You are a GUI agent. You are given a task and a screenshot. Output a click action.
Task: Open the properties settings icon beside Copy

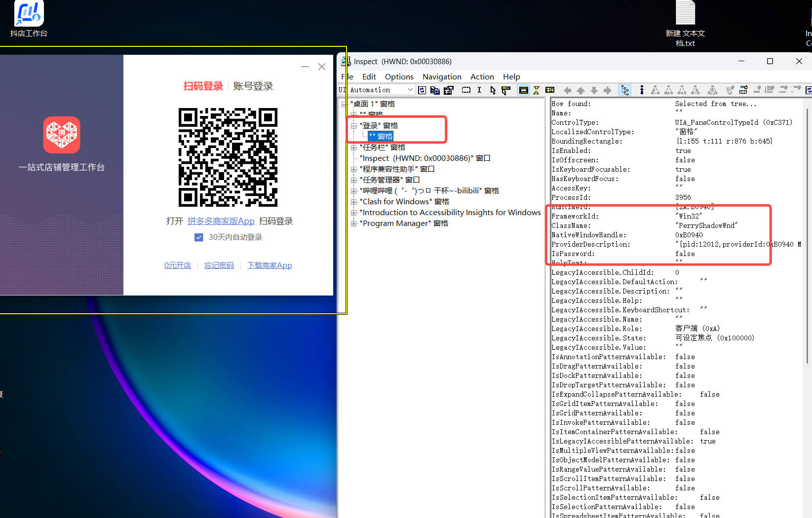tap(448, 90)
